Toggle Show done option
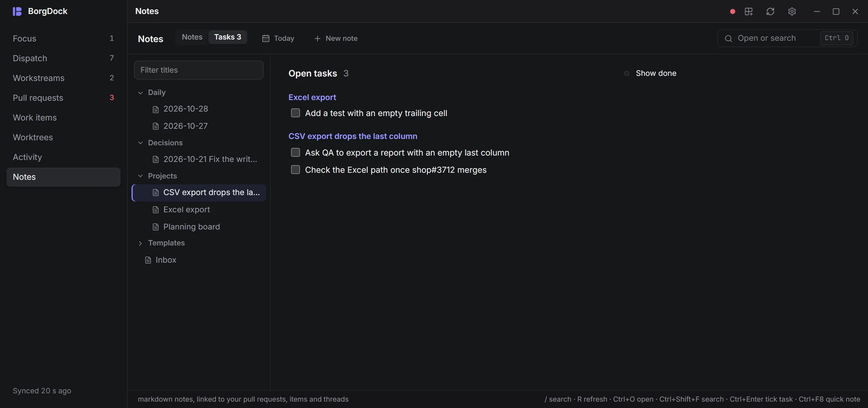The width and height of the screenshot is (868, 408). click(x=650, y=73)
